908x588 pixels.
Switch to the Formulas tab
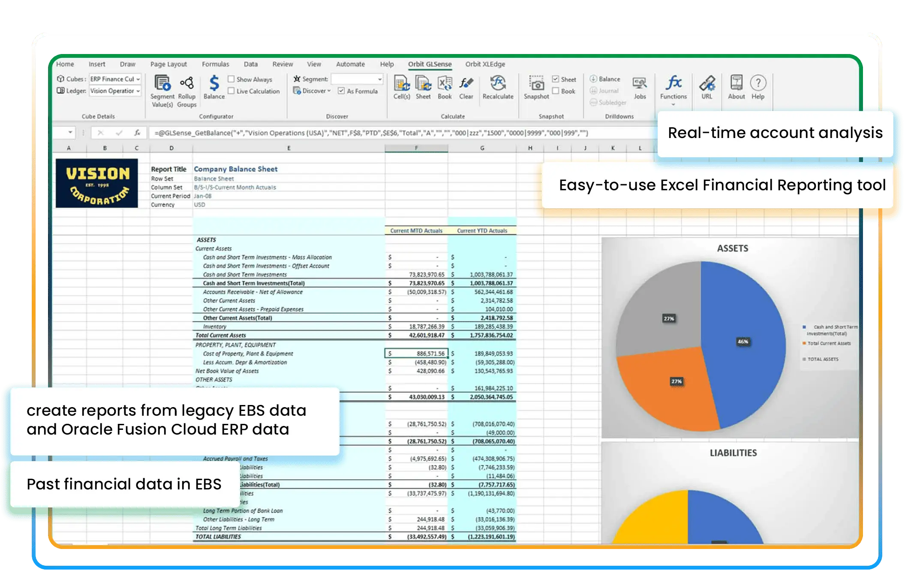[216, 64]
